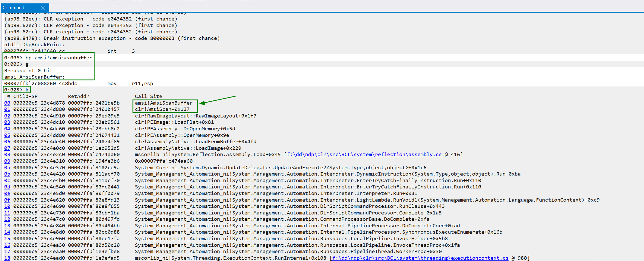This screenshot has height=261, width=644.
Task: Click the 'Call Site' column header
Action: pyautogui.click(x=148, y=96)
